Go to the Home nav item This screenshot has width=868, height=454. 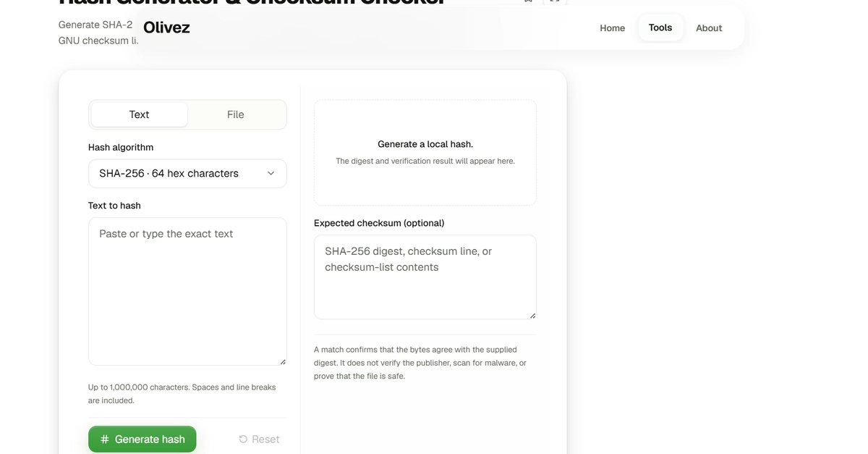(x=612, y=28)
